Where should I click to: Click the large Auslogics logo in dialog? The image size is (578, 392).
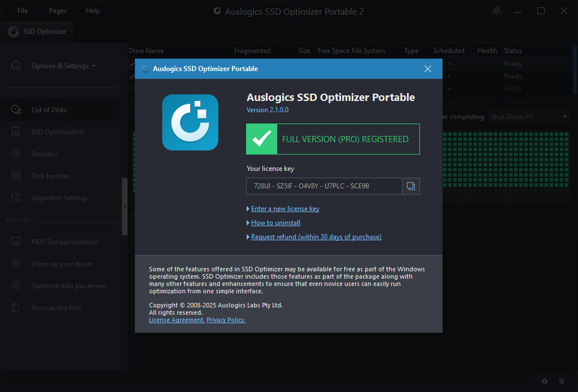(x=190, y=122)
